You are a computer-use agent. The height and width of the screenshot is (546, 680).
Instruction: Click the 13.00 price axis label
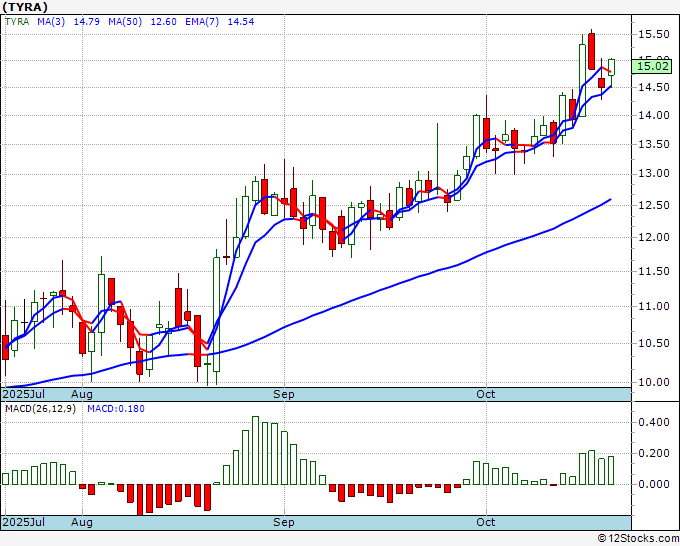654,173
